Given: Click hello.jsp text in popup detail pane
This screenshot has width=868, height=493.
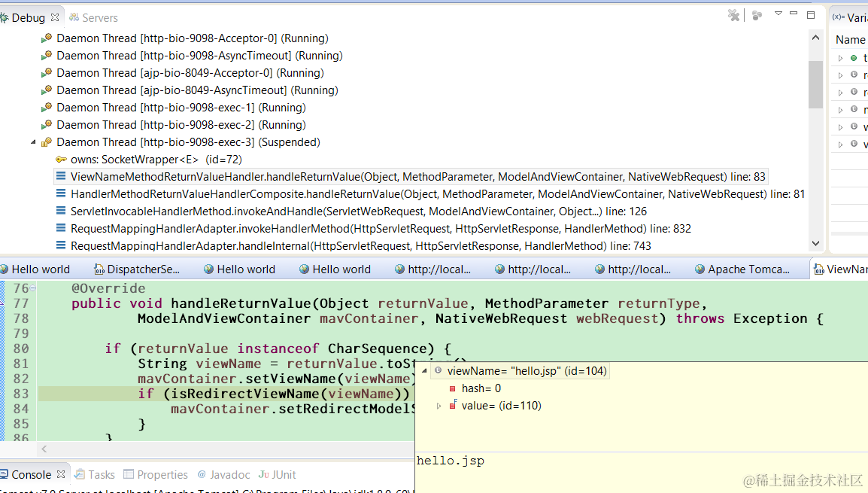Looking at the screenshot, I should pyautogui.click(x=451, y=461).
